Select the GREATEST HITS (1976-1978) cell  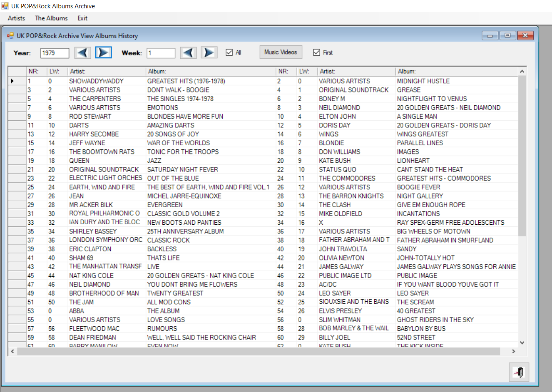[x=211, y=81]
